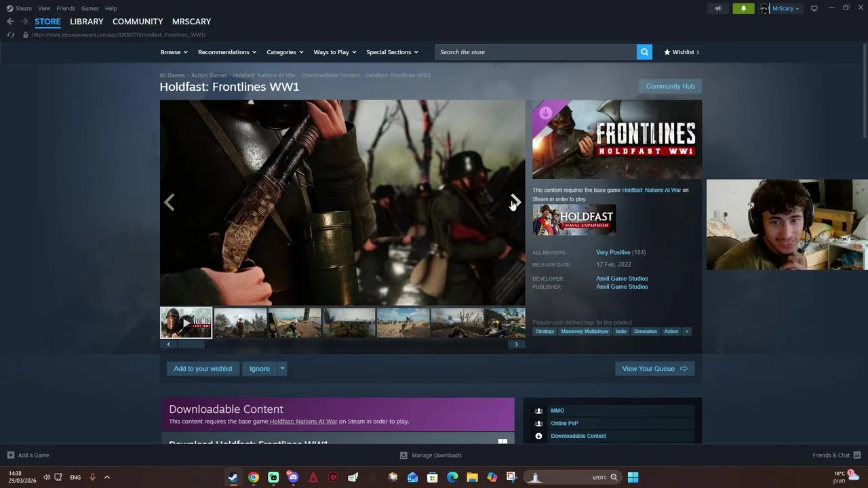Select the Simulation tag
This screenshot has width=868, height=488.
pyautogui.click(x=645, y=331)
